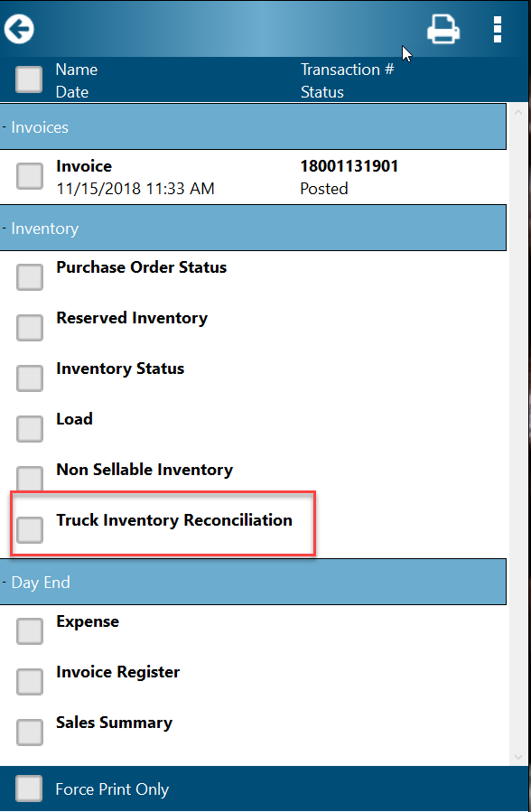
Task: Go back using the back arrow
Action: click(19, 28)
